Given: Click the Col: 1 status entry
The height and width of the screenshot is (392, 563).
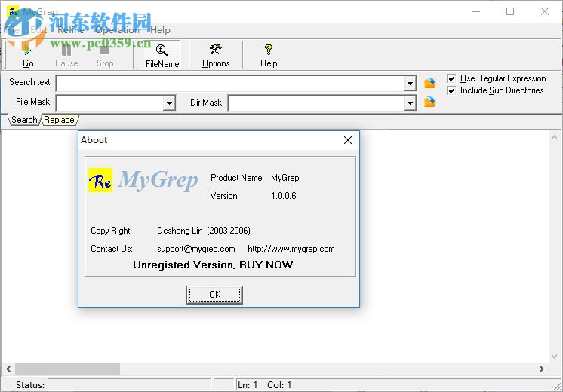Looking at the screenshot, I should point(279,384).
